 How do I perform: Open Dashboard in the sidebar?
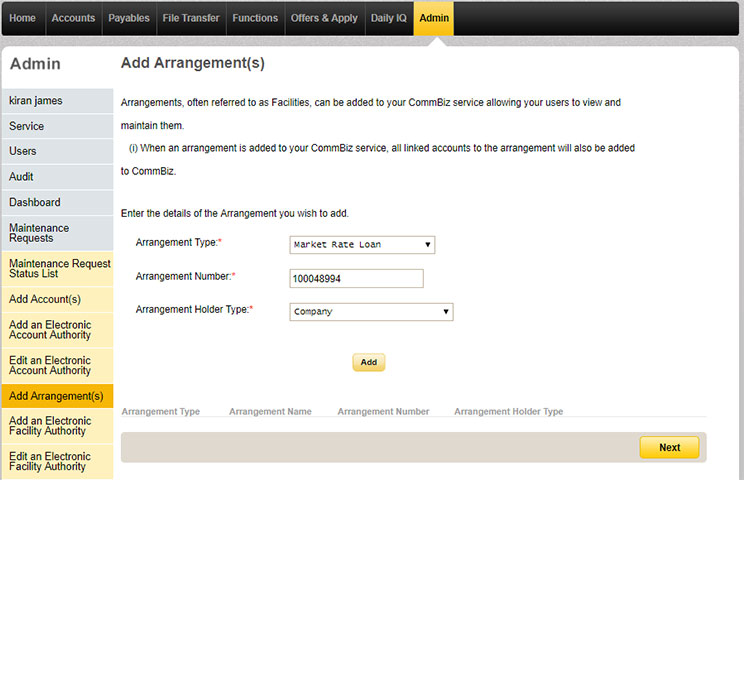[x=57, y=203]
